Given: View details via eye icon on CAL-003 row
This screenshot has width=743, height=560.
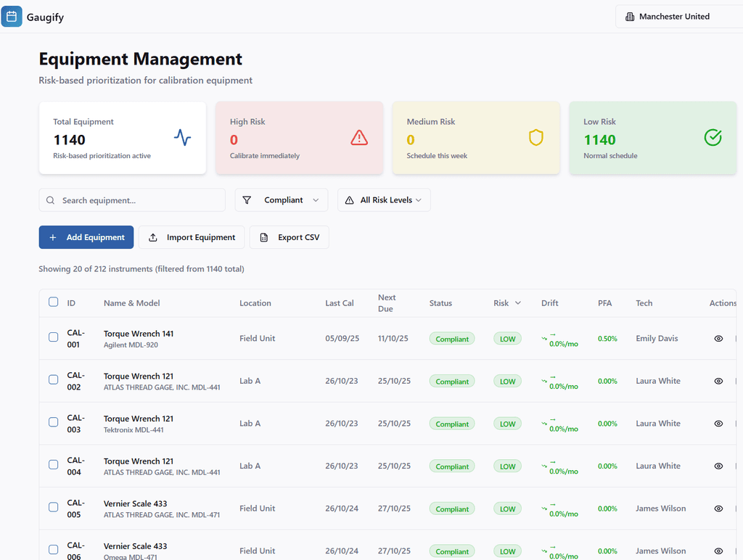Looking at the screenshot, I should point(718,423).
